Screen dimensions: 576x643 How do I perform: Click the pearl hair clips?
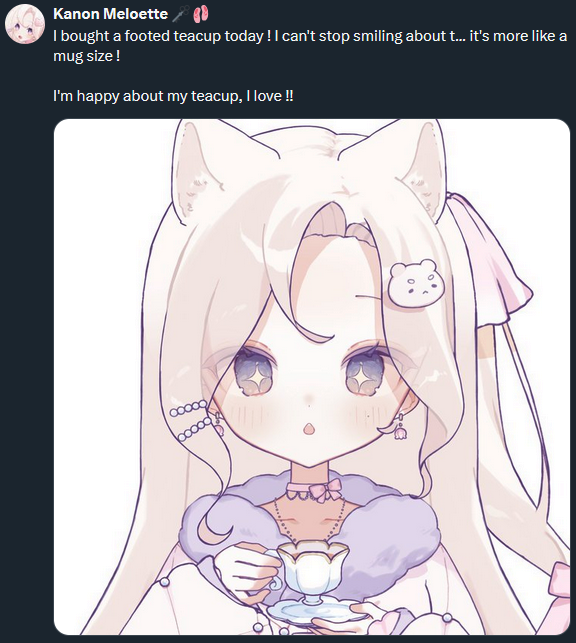point(191,420)
